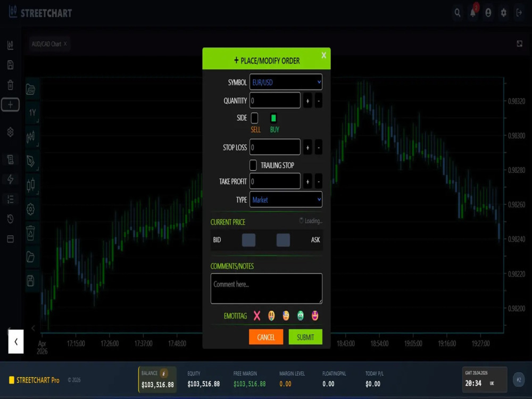This screenshot has width=532, height=399.
Task: Clear emotitag with the pink X
Action: click(257, 316)
